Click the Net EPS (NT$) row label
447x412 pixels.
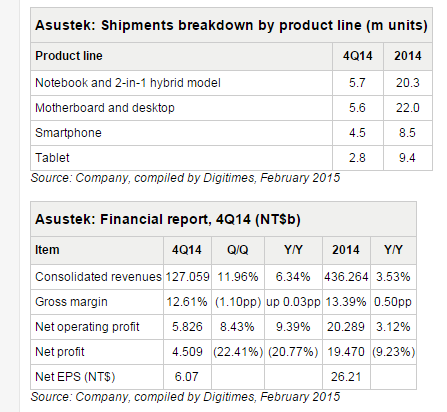tap(75, 377)
